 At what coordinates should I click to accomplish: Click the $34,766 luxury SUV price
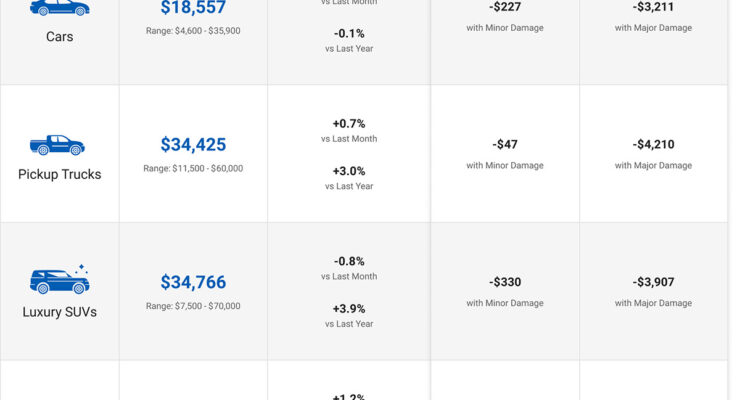(x=193, y=282)
